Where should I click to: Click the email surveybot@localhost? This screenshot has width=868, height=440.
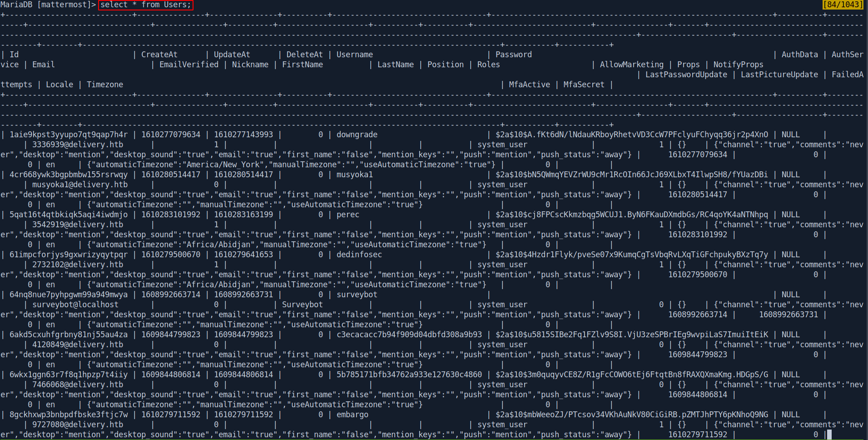coord(75,305)
